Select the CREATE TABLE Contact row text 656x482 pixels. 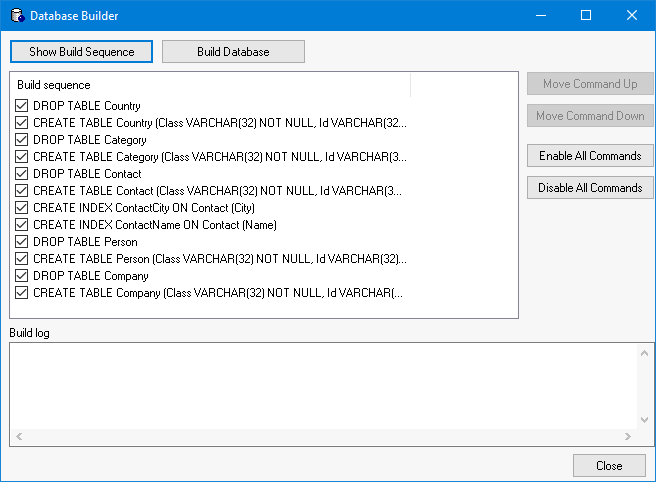(x=217, y=191)
